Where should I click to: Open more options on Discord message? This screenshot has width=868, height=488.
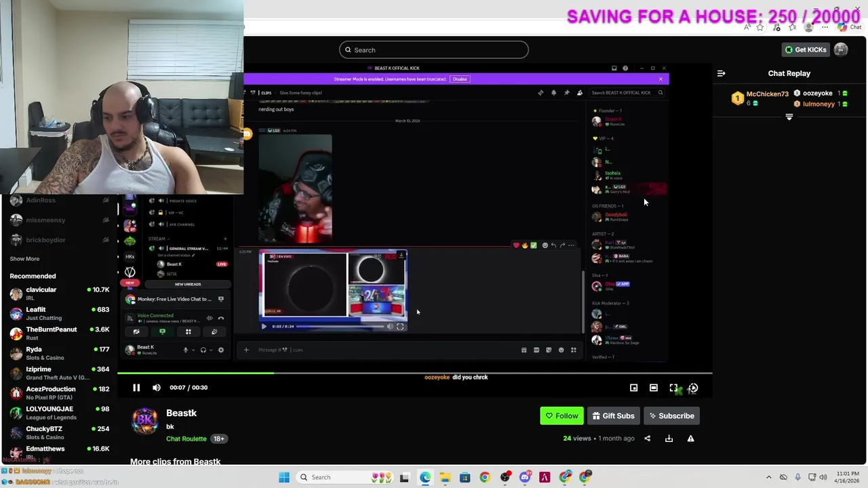click(x=571, y=245)
